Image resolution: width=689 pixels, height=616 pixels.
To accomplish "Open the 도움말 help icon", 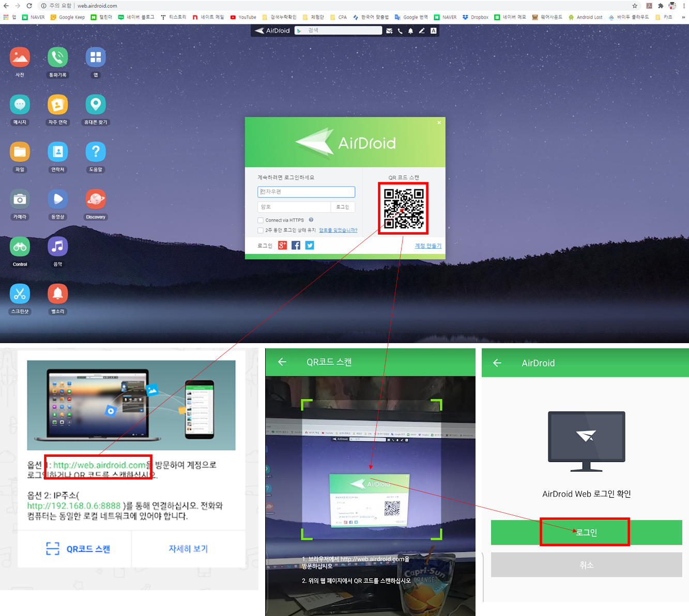I will (96, 151).
